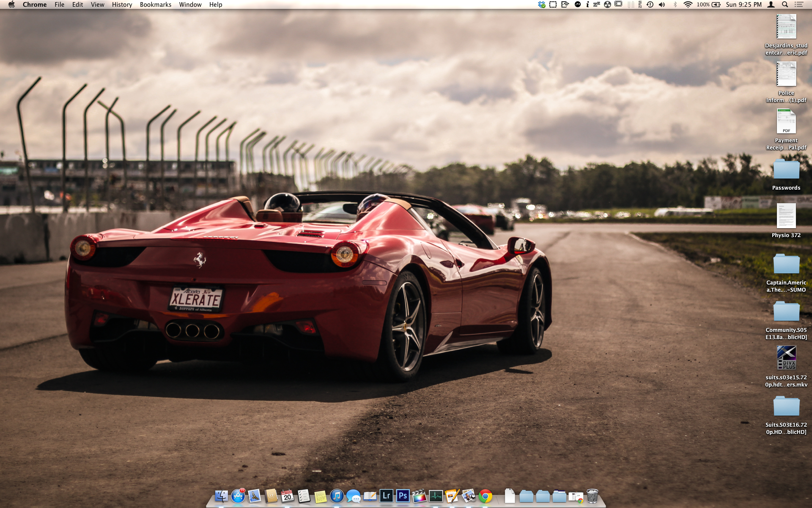
Task: Open the yellow Notes app in dock
Action: (x=321, y=496)
